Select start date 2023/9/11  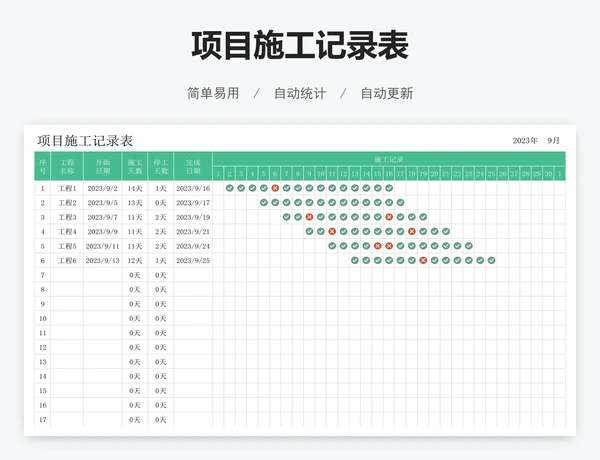[103, 246]
